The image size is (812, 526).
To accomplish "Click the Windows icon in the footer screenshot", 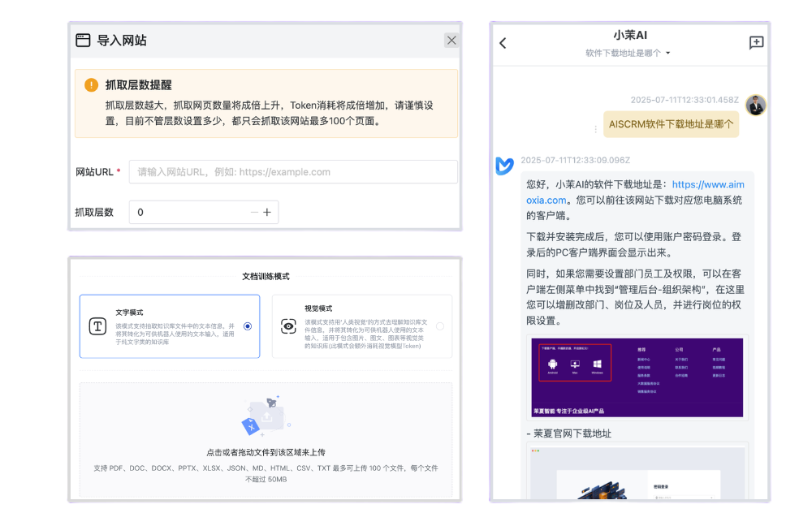I will click(598, 363).
